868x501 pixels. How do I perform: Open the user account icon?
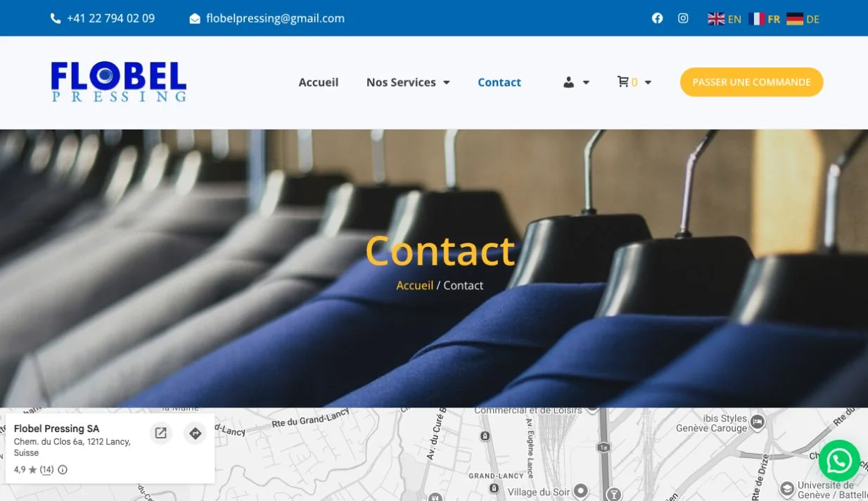click(x=569, y=82)
